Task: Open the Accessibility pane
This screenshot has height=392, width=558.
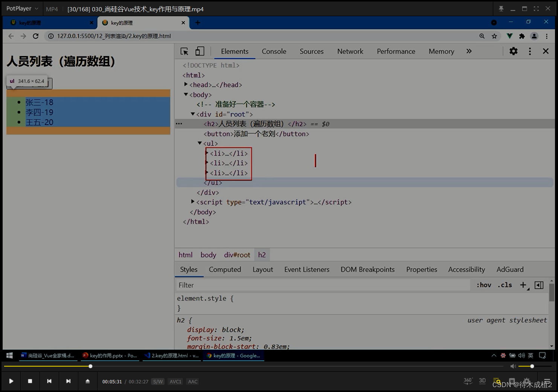Action: coord(467,270)
